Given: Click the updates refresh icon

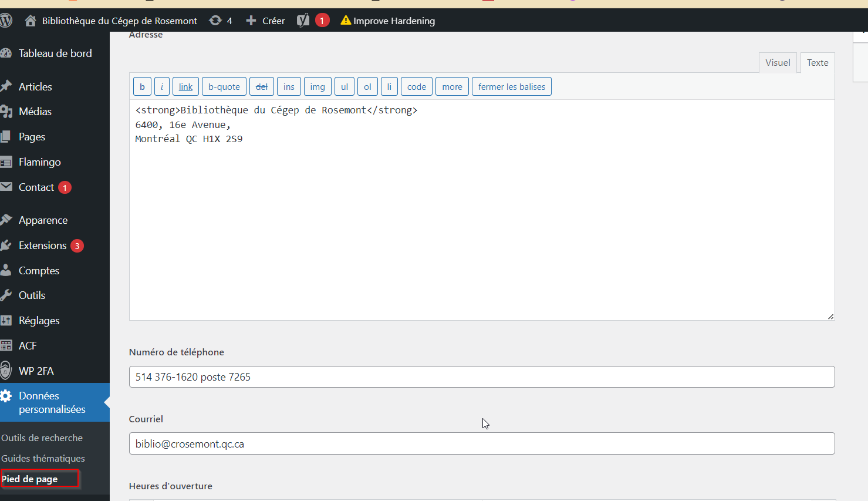Looking at the screenshot, I should (x=215, y=21).
